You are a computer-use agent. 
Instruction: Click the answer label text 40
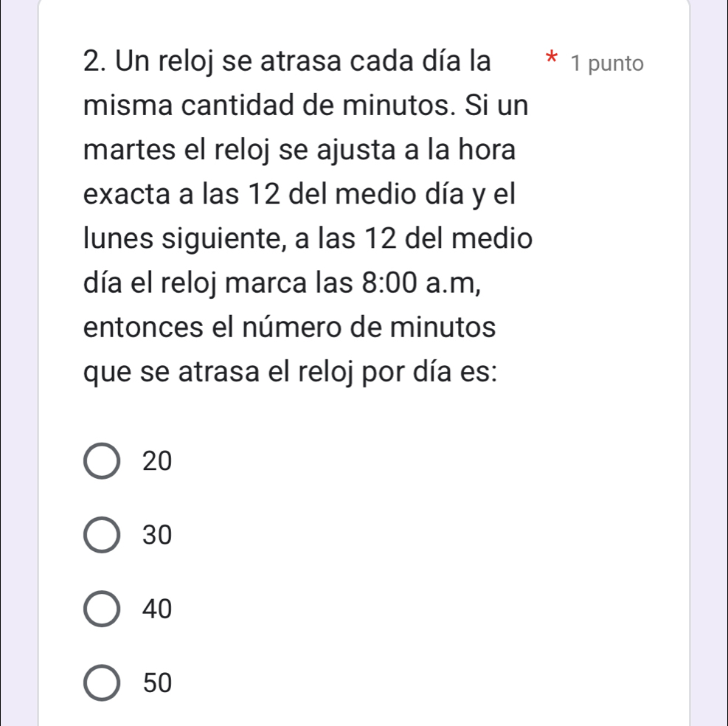pyautogui.click(x=156, y=608)
